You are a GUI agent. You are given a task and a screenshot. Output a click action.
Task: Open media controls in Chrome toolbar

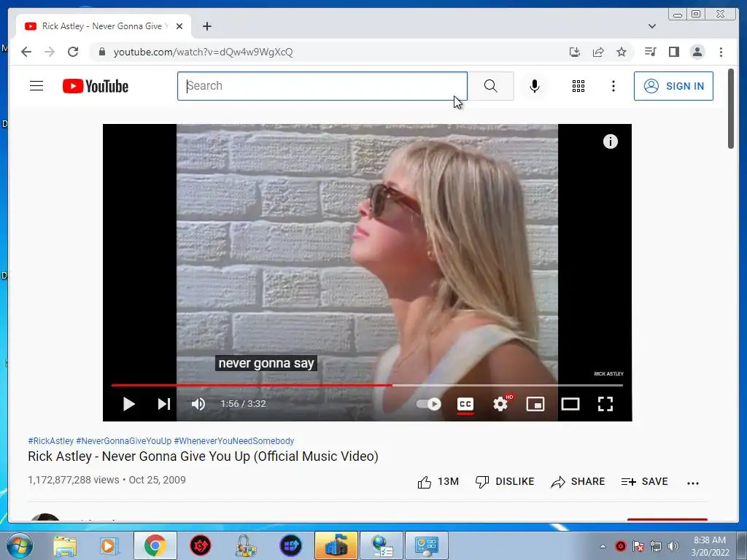tap(650, 52)
